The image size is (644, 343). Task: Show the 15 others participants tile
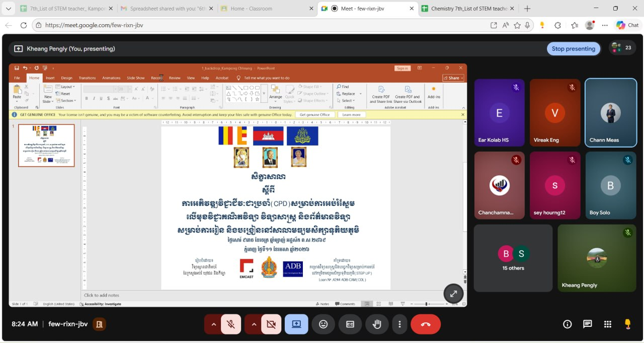click(x=513, y=258)
